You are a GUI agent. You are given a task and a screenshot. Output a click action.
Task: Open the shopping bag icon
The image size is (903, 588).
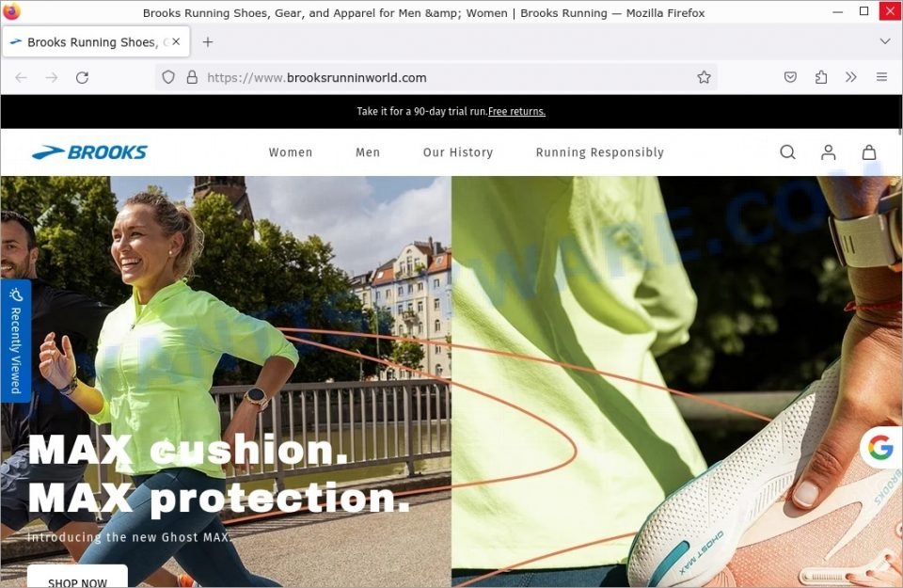click(x=869, y=152)
